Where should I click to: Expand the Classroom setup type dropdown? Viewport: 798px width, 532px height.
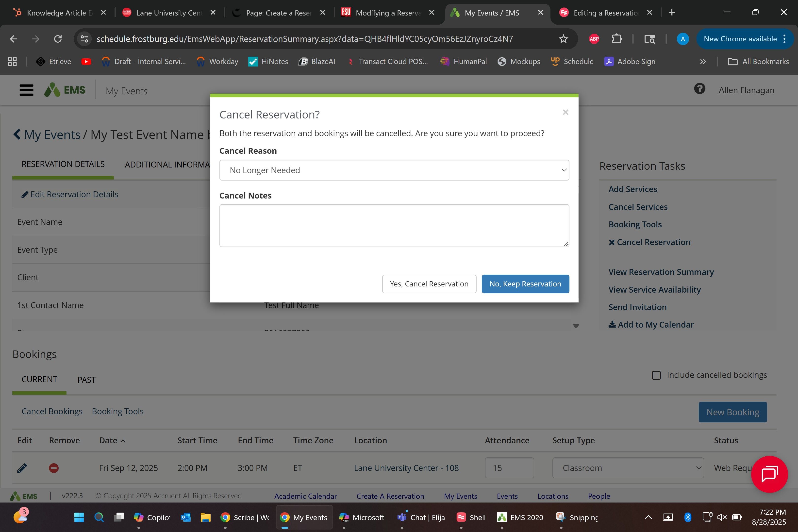coord(628,468)
